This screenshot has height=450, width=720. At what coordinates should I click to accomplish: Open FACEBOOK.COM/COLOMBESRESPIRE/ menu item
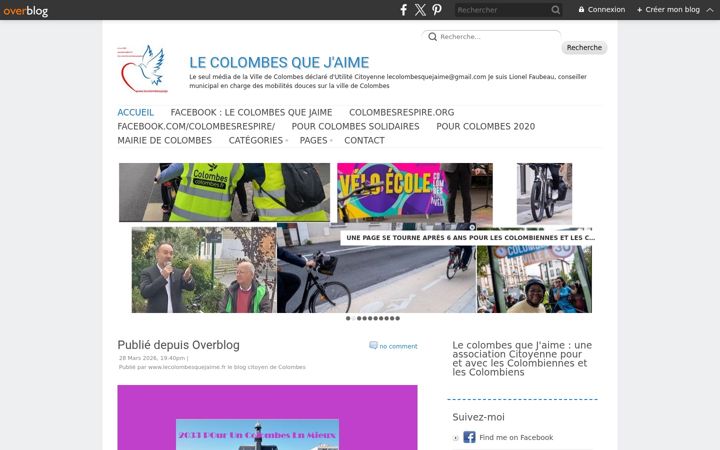(x=196, y=126)
